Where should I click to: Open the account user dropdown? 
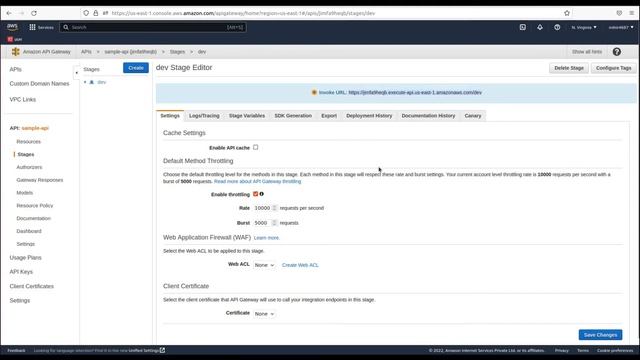(621, 27)
